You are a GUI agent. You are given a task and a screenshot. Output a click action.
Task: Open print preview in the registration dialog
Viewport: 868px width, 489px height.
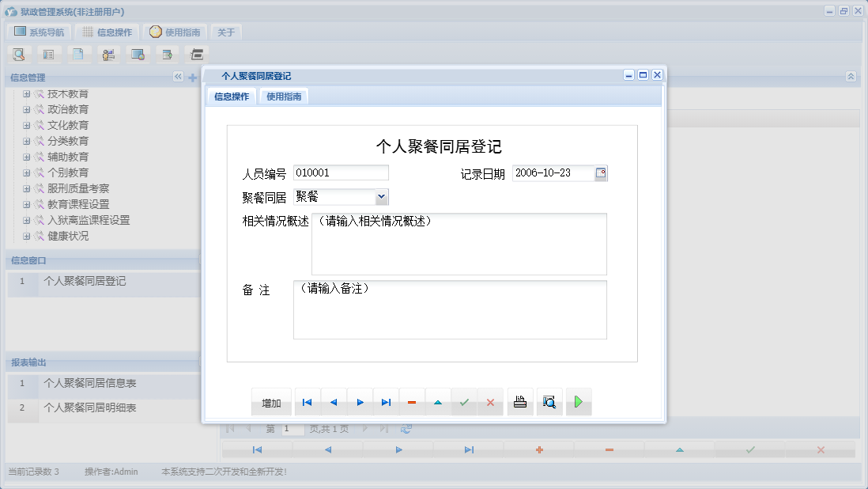tap(549, 401)
